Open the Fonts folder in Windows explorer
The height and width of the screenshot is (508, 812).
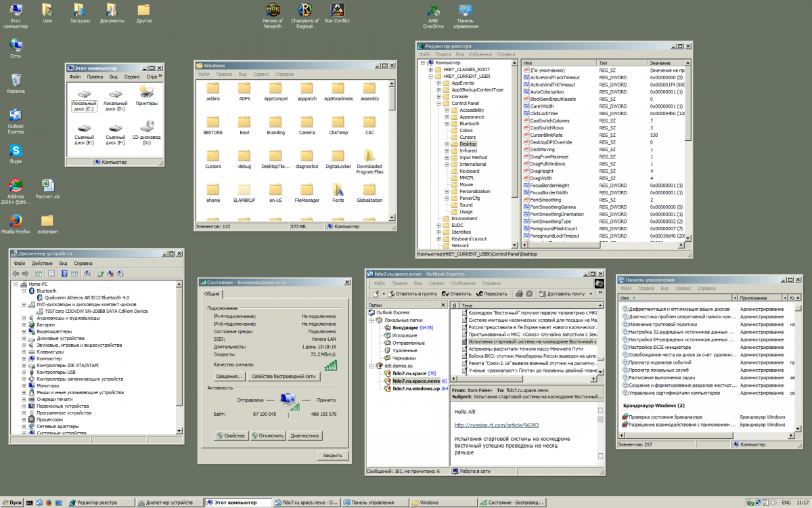point(338,190)
